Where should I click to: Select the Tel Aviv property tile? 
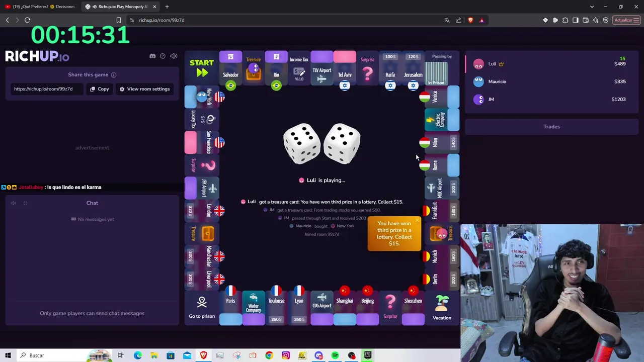tap(345, 68)
